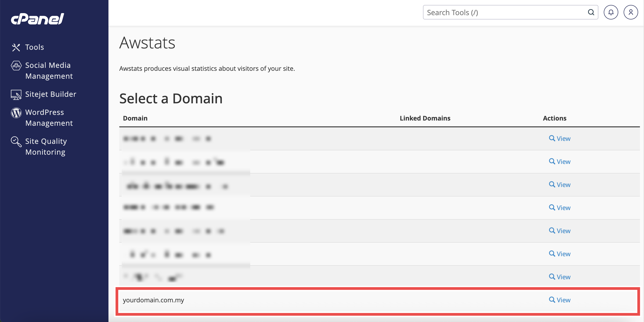
Task: Click View link in second domain row
Action: point(563,162)
